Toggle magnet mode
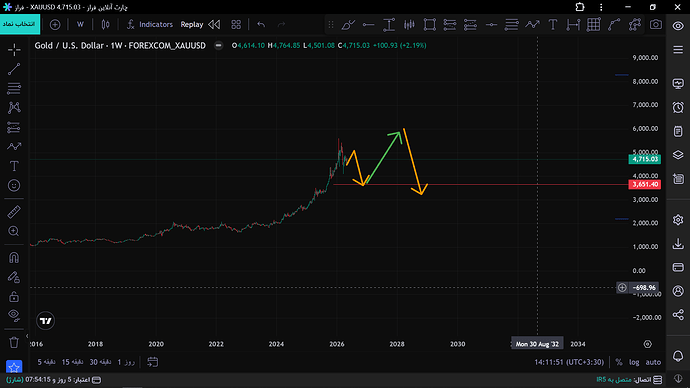This screenshot has height=388, width=690. [14, 258]
